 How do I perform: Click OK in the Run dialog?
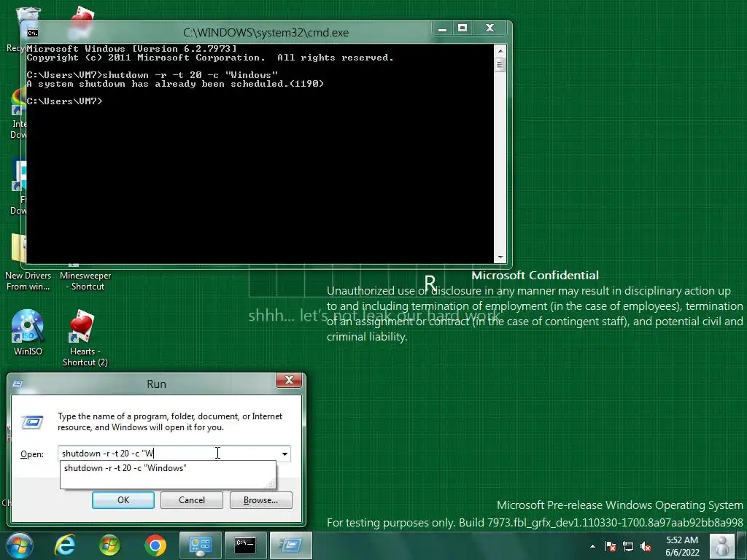[123, 500]
